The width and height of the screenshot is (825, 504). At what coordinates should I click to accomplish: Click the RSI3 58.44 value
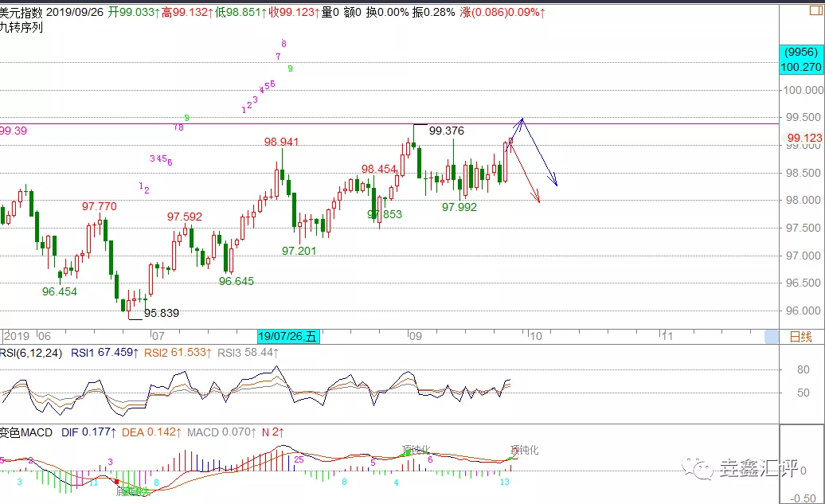[248, 353]
